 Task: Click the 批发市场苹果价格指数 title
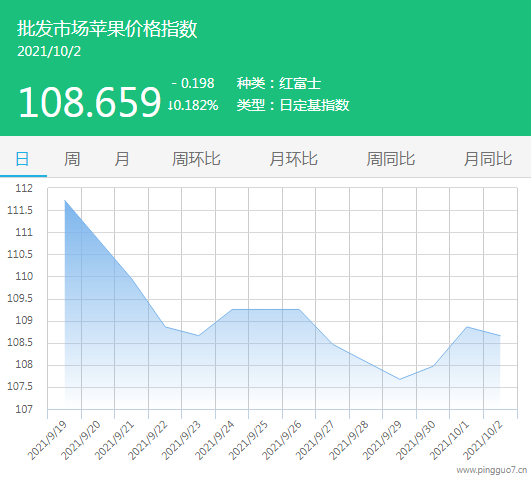pos(107,28)
